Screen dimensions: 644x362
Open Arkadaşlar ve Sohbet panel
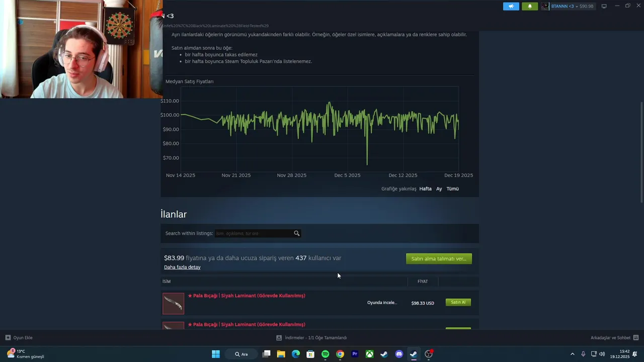pos(610,338)
